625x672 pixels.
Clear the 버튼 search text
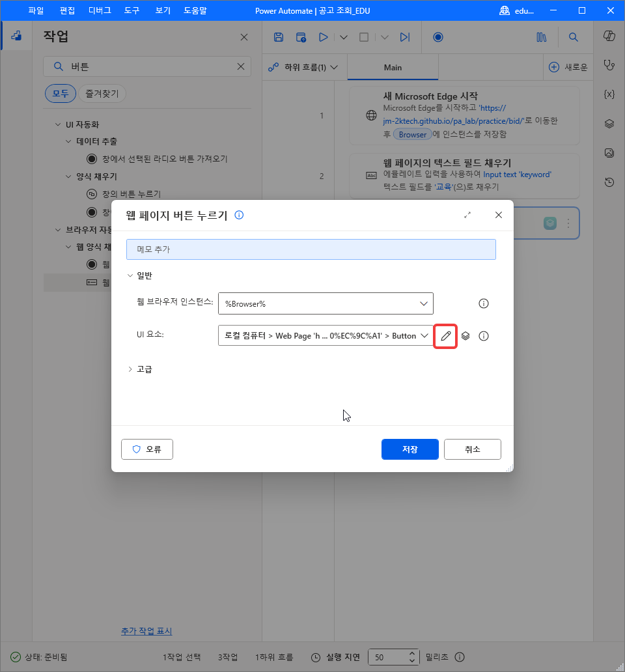(x=241, y=66)
